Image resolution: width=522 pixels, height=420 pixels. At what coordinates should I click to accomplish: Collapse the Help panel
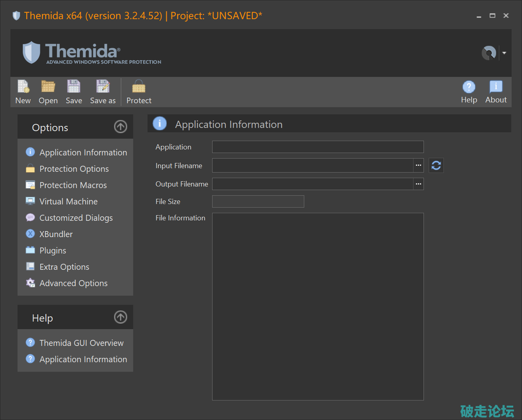coord(120,317)
